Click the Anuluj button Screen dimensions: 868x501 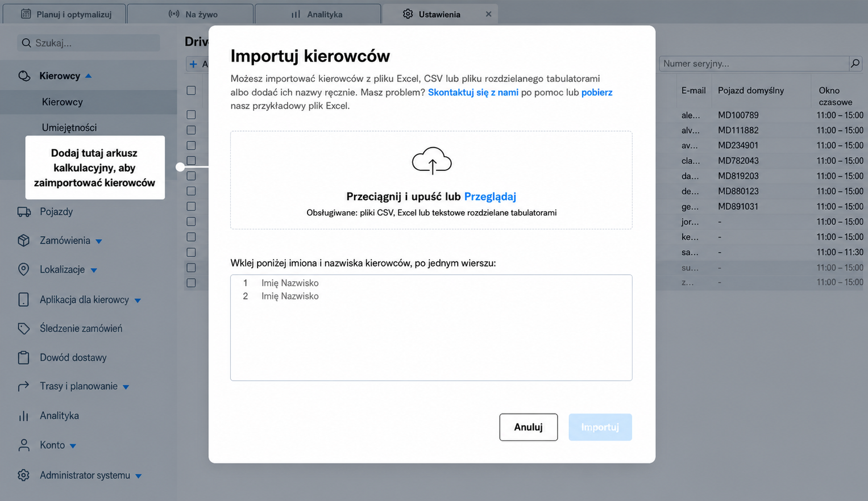528,427
